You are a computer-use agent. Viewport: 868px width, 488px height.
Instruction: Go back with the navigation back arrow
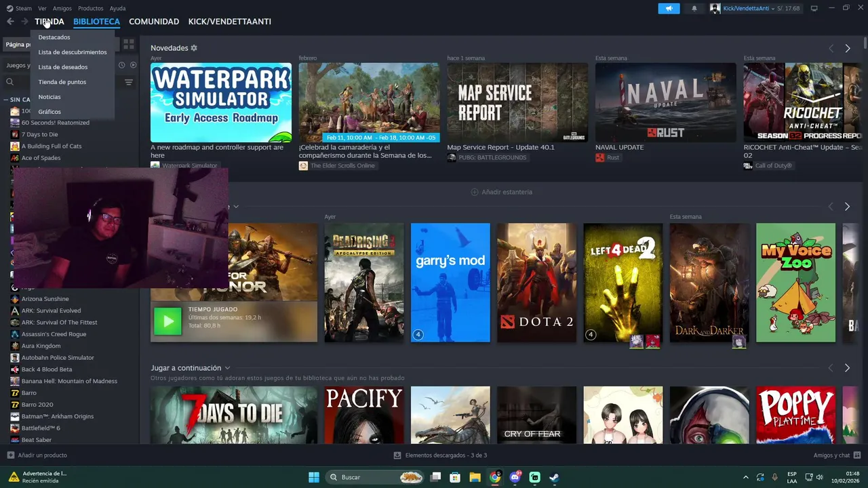(10, 22)
